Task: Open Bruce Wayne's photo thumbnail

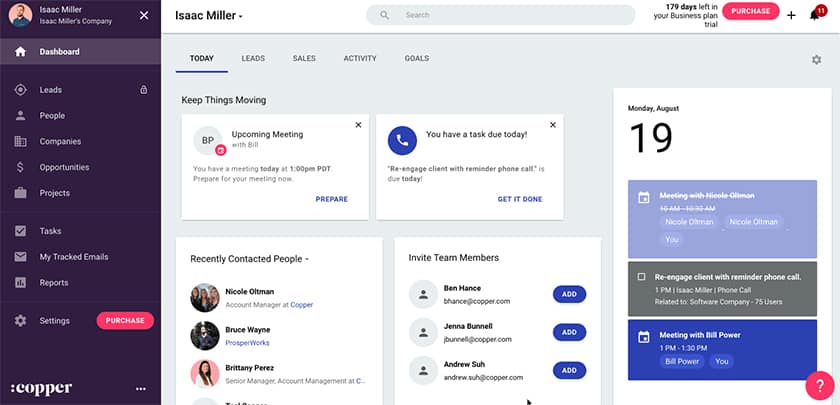Action: click(x=205, y=336)
